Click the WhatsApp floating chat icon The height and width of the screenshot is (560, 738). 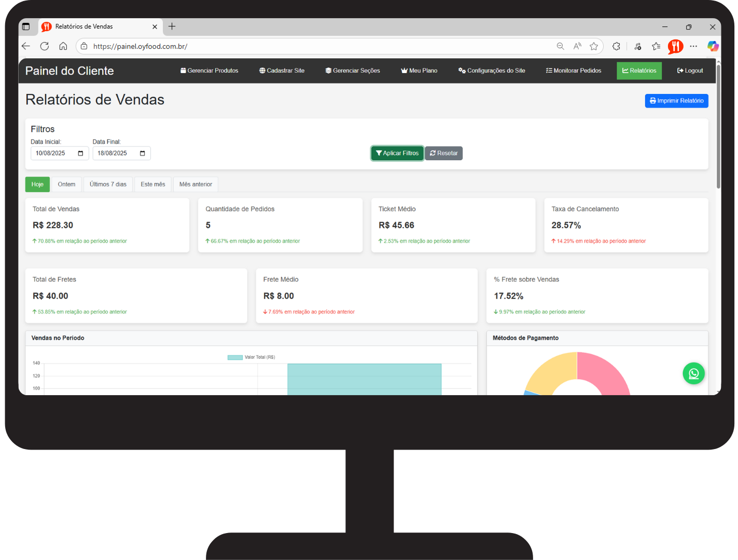tap(693, 373)
